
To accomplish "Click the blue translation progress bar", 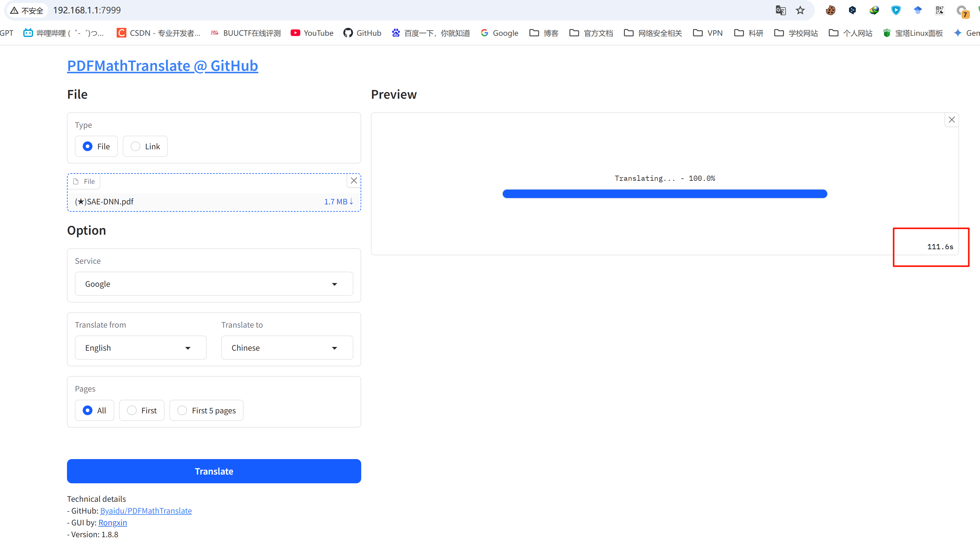I will pos(665,194).
